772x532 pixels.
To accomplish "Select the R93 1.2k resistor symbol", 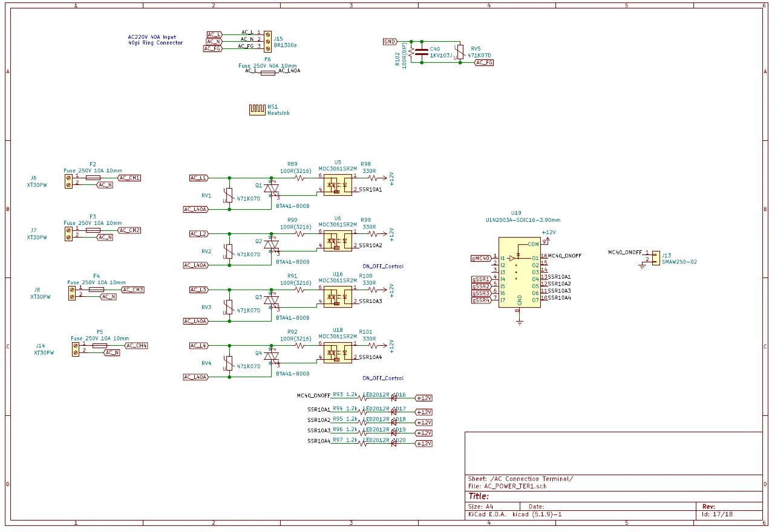I will click(363, 398).
